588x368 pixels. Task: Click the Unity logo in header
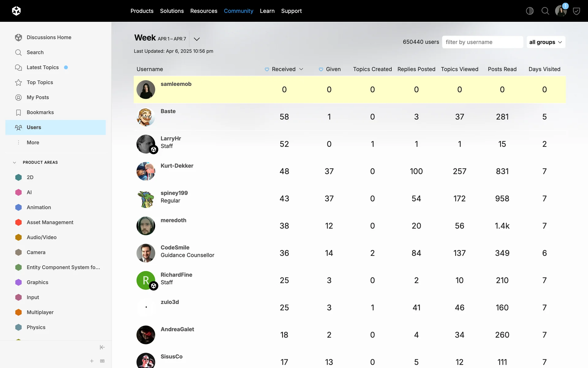tap(16, 11)
